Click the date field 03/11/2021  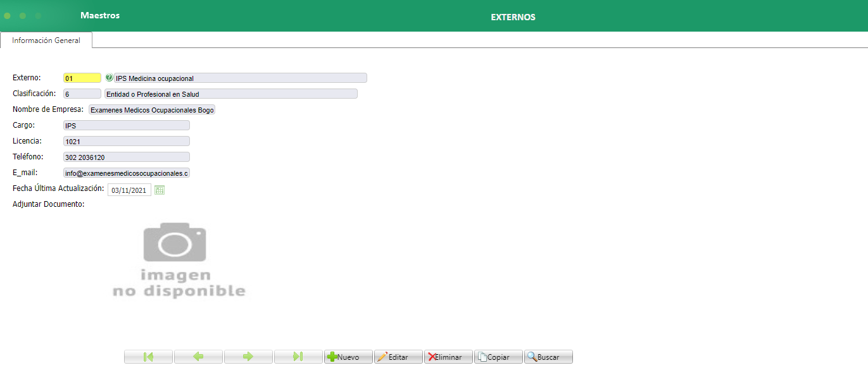(129, 190)
